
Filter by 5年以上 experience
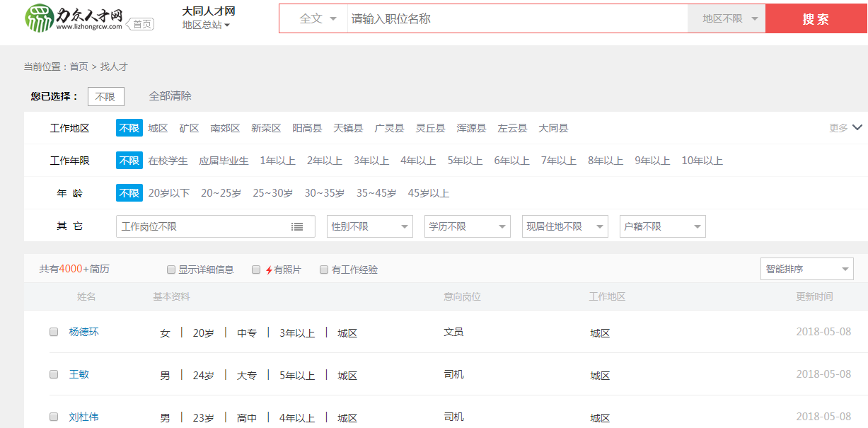click(465, 161)
